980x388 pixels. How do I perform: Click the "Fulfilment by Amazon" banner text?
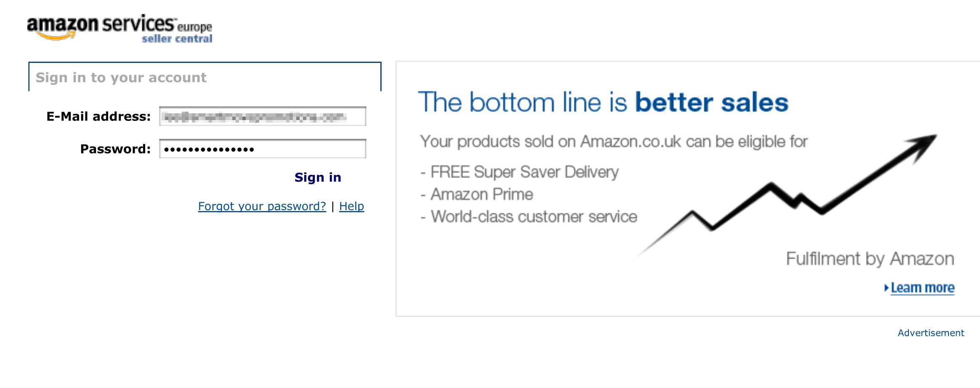click(x=870, y=259)
